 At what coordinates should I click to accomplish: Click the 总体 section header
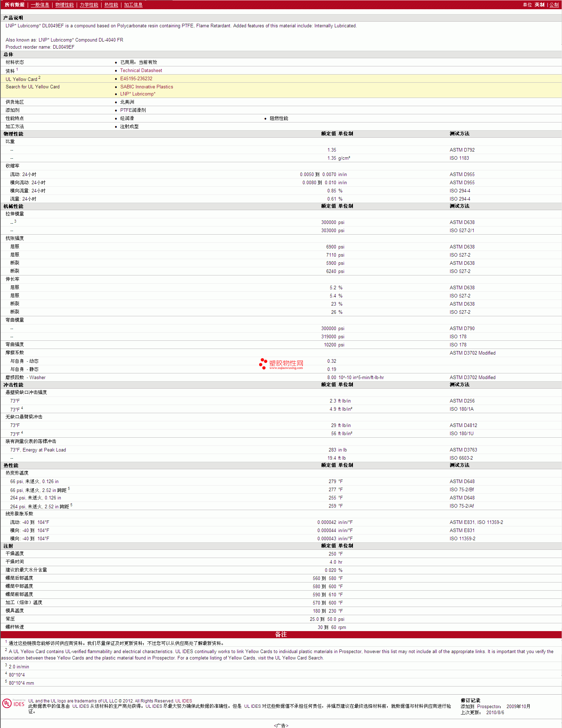point(8,54)
